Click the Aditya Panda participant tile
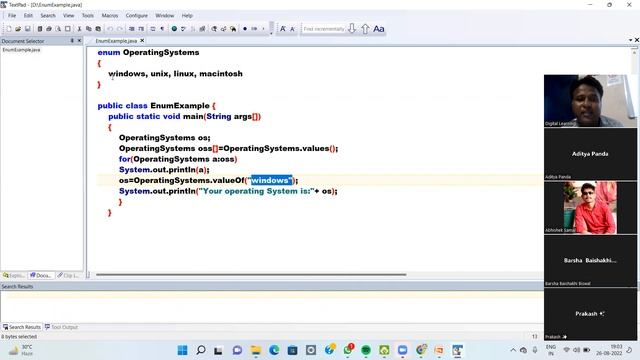The width and height of the screenshot is (640, 360). click(590, 154)
